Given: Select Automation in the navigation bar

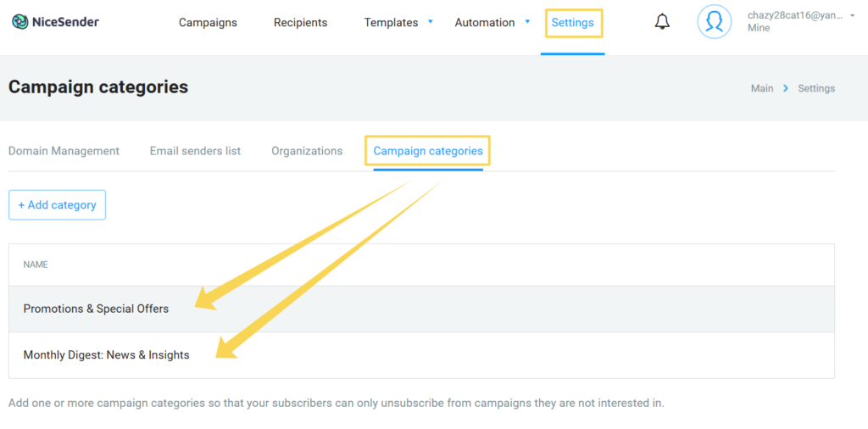Looking at the screenshot, I should 485,23.
